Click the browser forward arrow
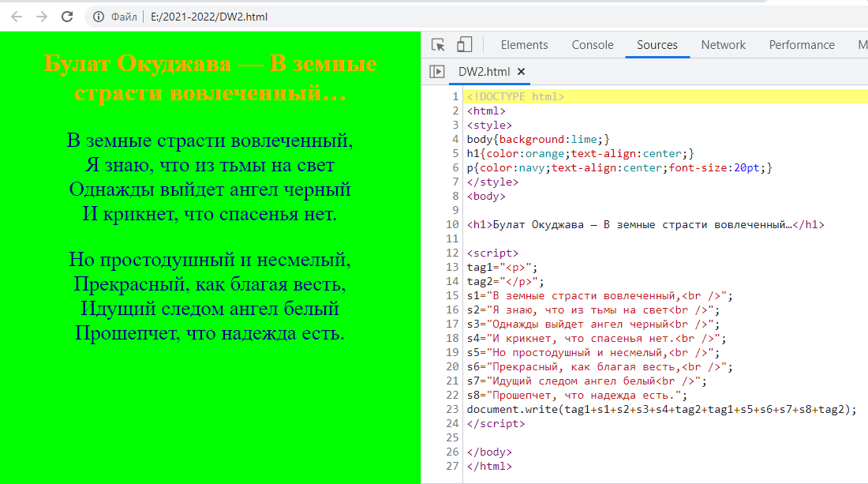 42,17
